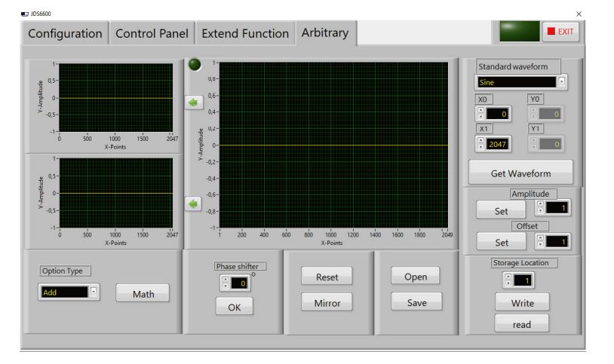Image resolution: width=614 pixels, height=364 pixels.
Task: Open the Control Panel tab
Action: pos(152,33)
